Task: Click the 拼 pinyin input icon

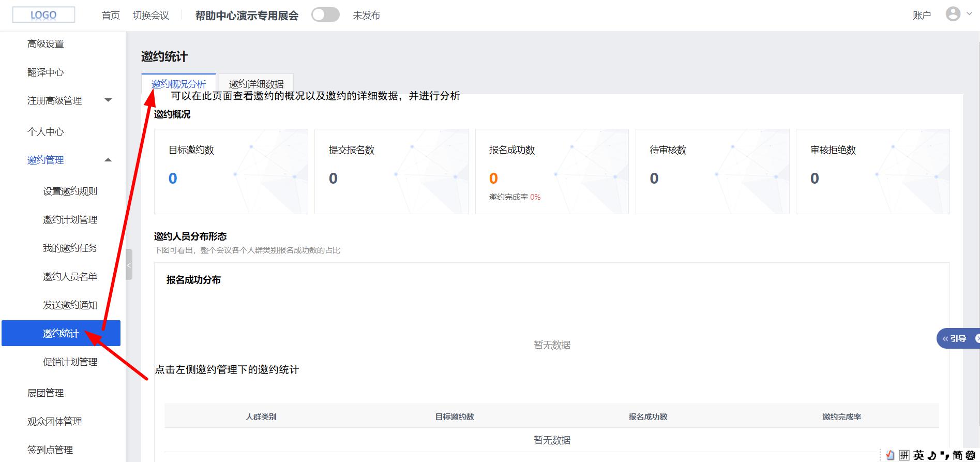Action: 904,455
